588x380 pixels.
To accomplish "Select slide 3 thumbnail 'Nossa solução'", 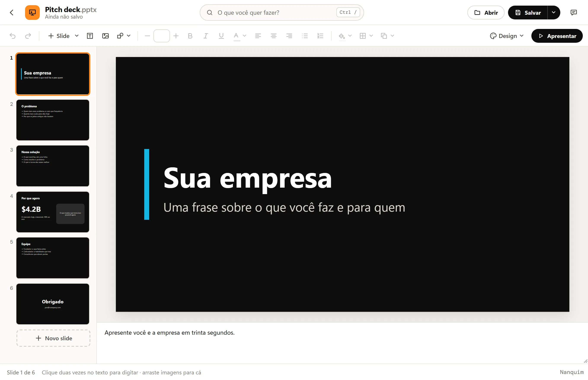I will click(x=53, y=166).
